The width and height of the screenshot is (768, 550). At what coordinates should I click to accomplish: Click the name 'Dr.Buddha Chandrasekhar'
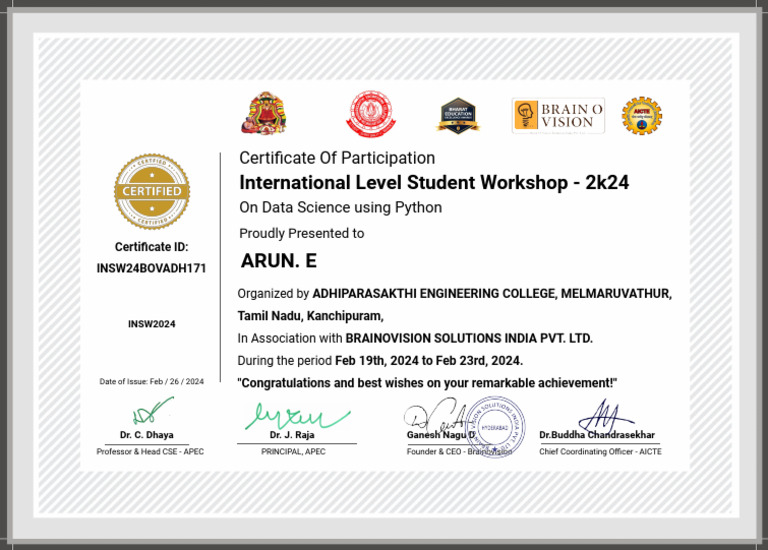(x=597, y=435)
